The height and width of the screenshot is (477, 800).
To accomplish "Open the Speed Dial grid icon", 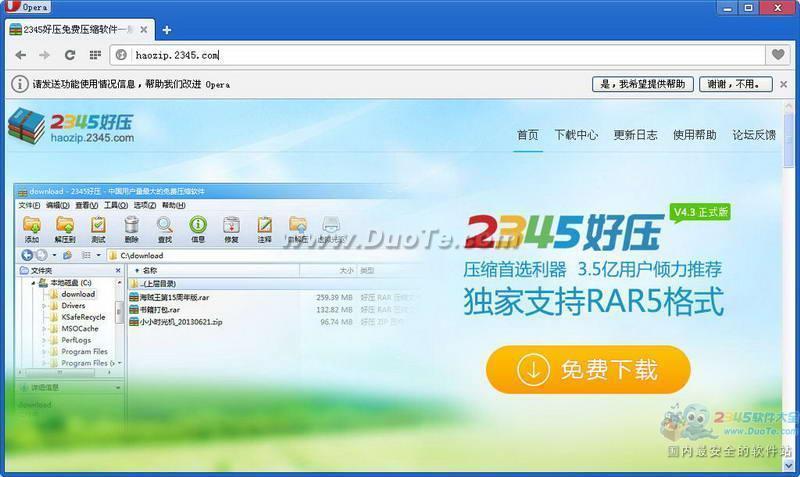I will coord(95,55).
